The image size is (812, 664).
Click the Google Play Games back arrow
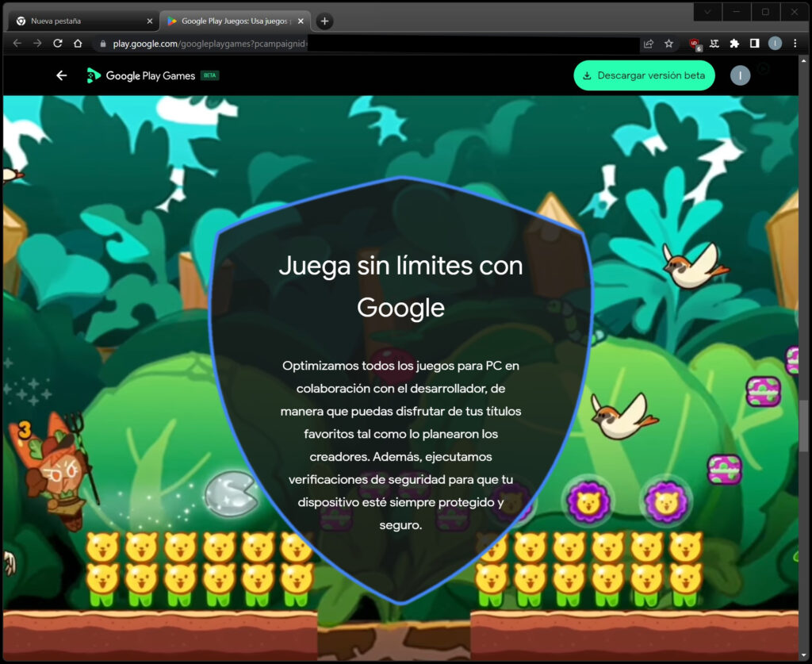click(x=62, y=75)
